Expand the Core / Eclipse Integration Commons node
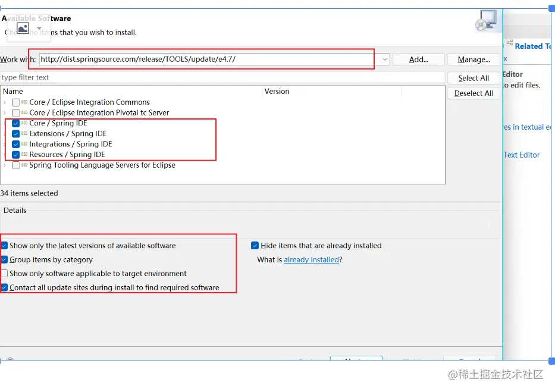Screen dimensions: 555x392 (5, 102)
